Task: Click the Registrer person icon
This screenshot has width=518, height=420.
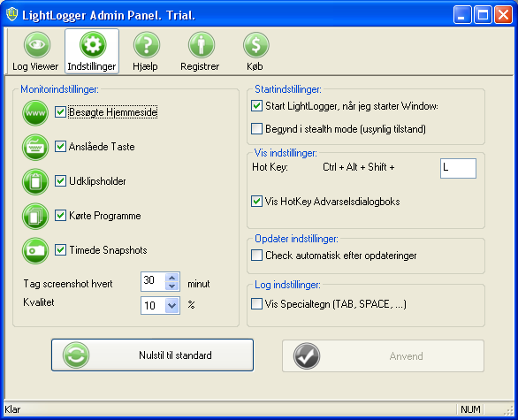Action: 202,45
